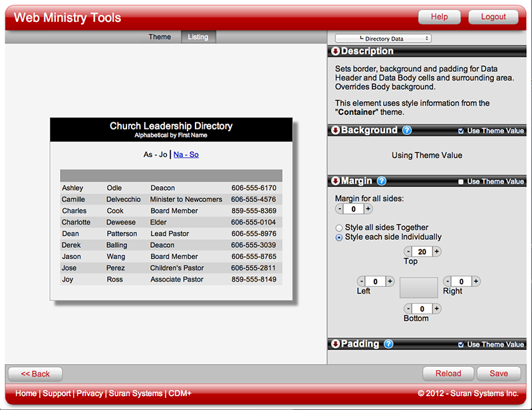The height and width of the screenshot is (410, 532).
Task: Click the Margin help question mark icon
Action: coord(382,181)
